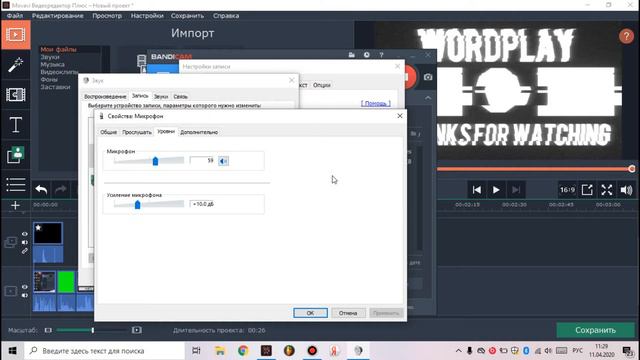The width and height of the screenshot is (640, 360).
Task: Adjust the timeline Масштаб zoom slider
Action: [x=92, y=330]
